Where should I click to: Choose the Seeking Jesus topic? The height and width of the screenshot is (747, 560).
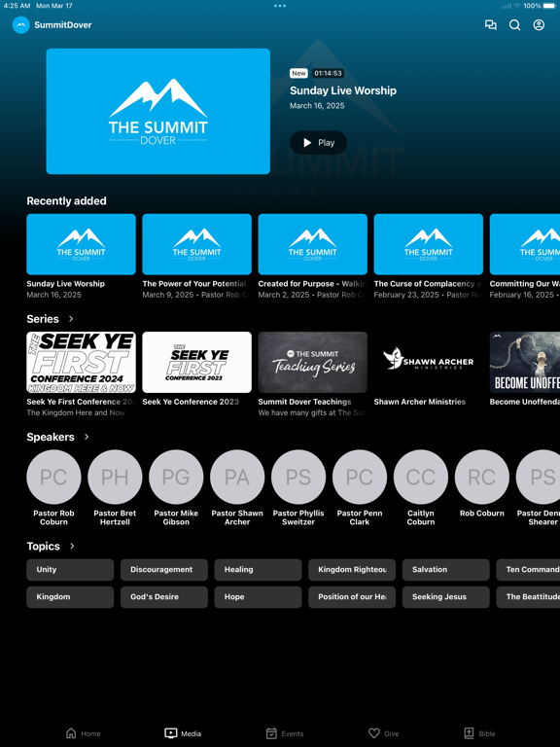point(445,597)
